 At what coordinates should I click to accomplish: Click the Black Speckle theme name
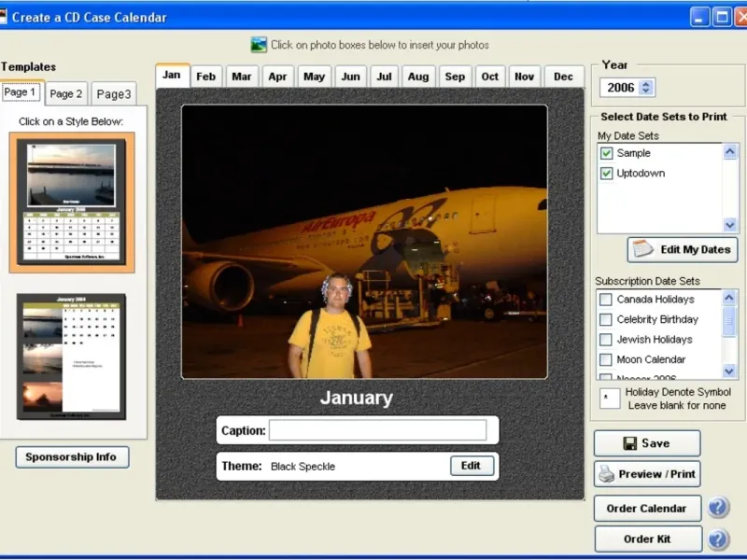(303, 467)
